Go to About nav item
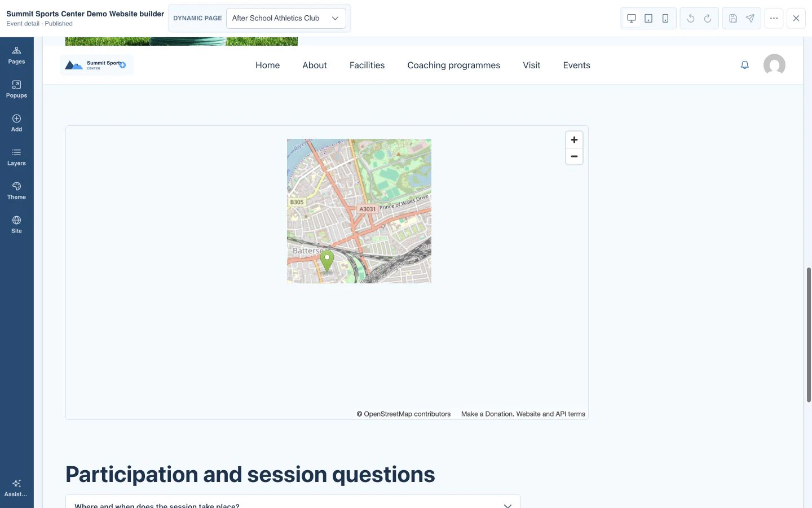 tap(315, 65)
